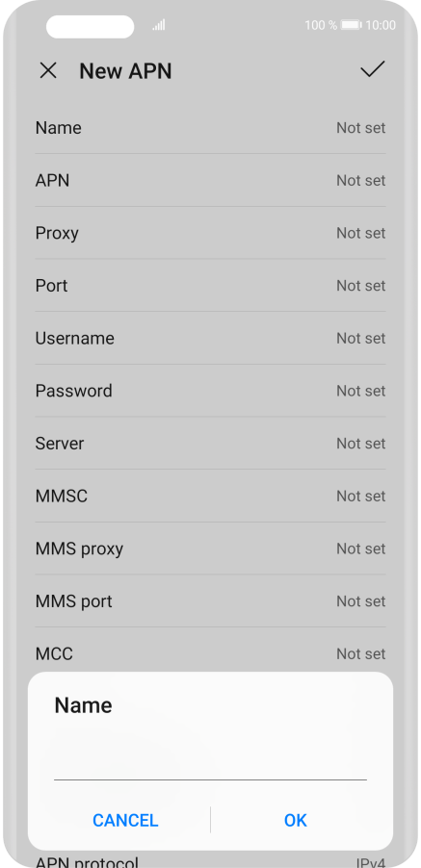Tap the 10:00 clock in the status bar
The image size is (421, 868).
tap(382, 25)
